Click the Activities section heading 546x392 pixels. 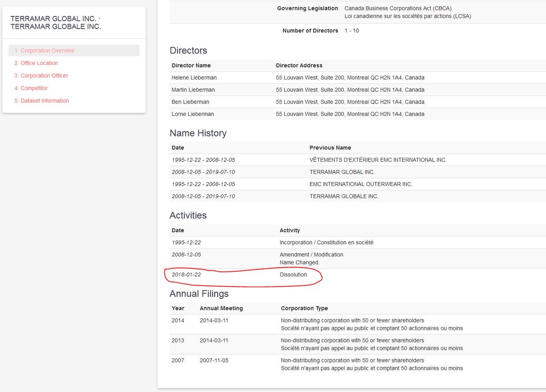coord(188,216)
